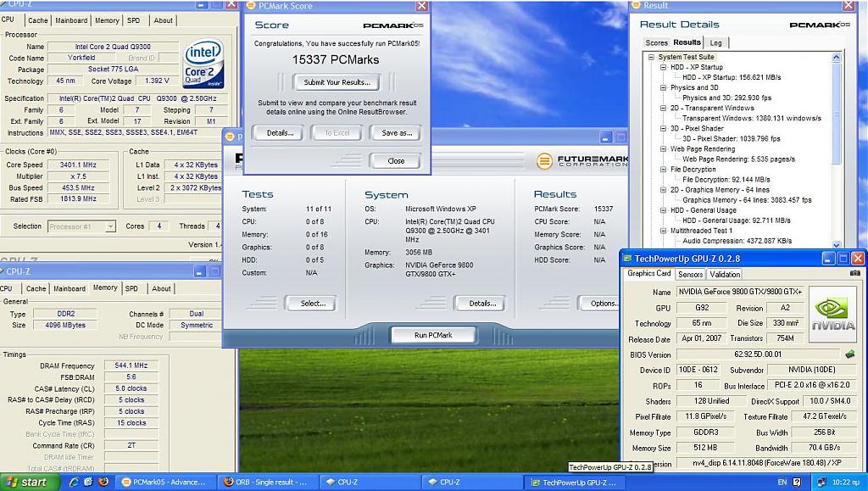Click the Result tree scrollbar up arrow
The width and height of the screenshot is (868, 491).
(x=837, y=57)
